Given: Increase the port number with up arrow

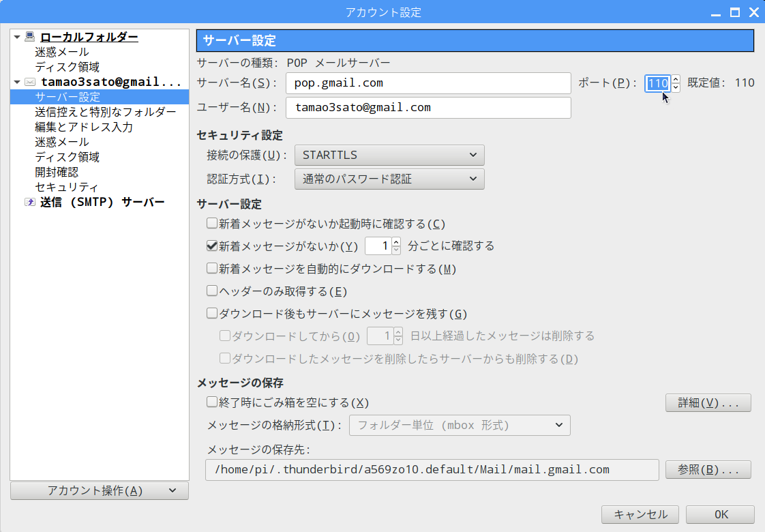Looking at the screenshot, I should point(676,80).
